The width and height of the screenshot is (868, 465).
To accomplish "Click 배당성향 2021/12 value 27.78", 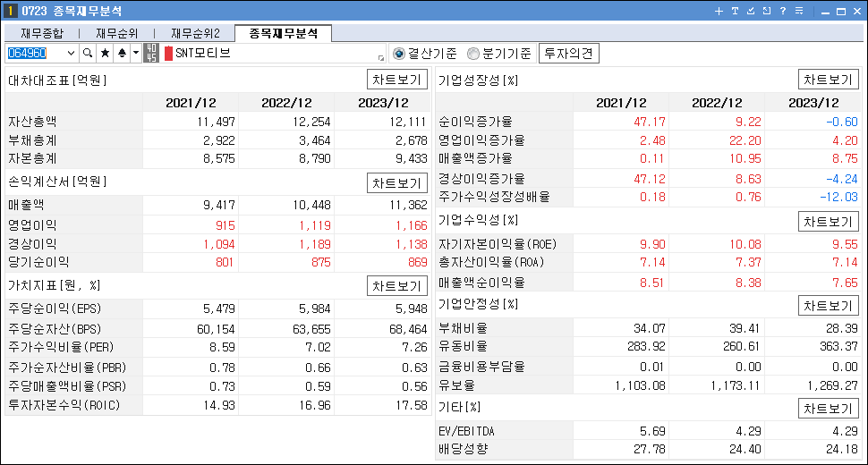I will point(650,449).
